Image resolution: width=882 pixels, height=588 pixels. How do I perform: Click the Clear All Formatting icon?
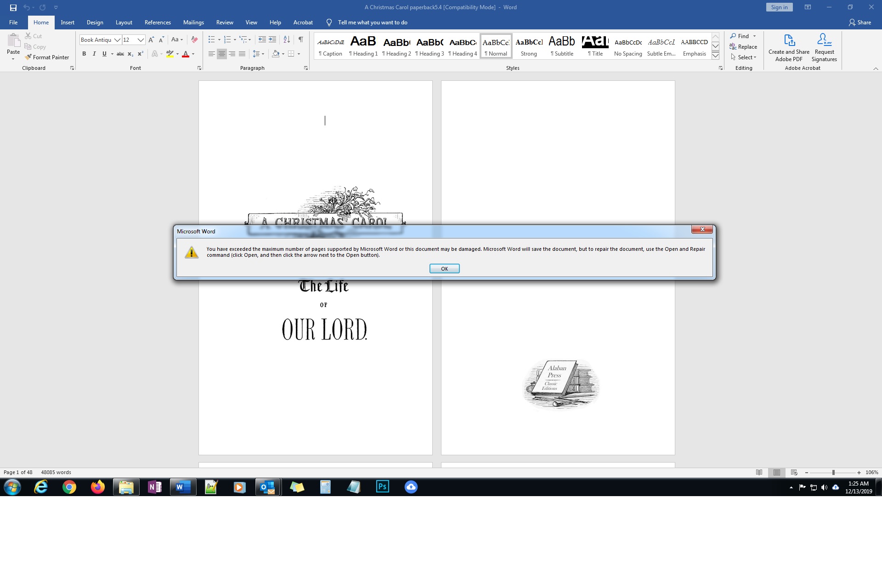pyautogui.click(x=194, y=40)
